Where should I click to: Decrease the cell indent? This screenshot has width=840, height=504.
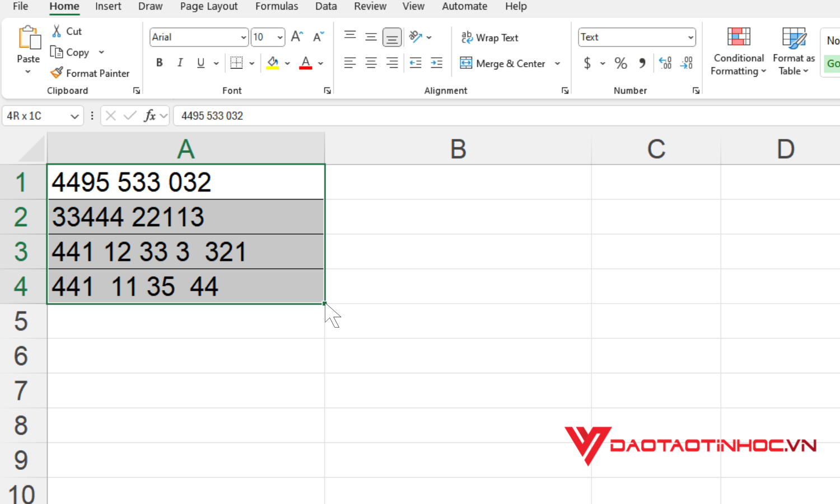416,63
